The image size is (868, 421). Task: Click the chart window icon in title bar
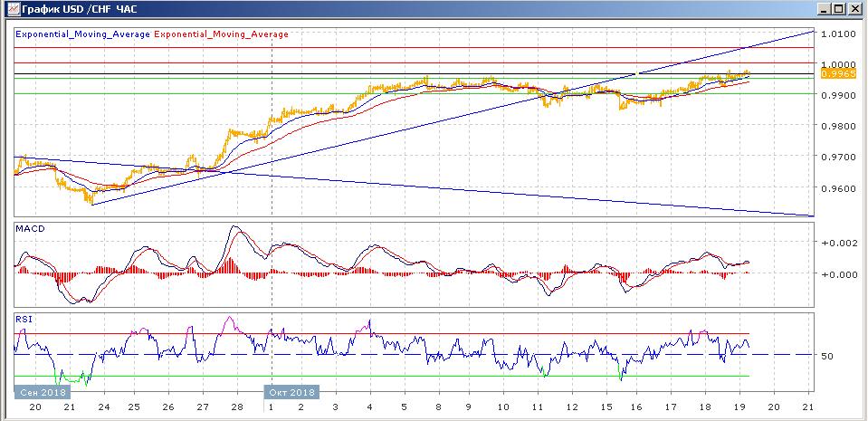point(14,9)
